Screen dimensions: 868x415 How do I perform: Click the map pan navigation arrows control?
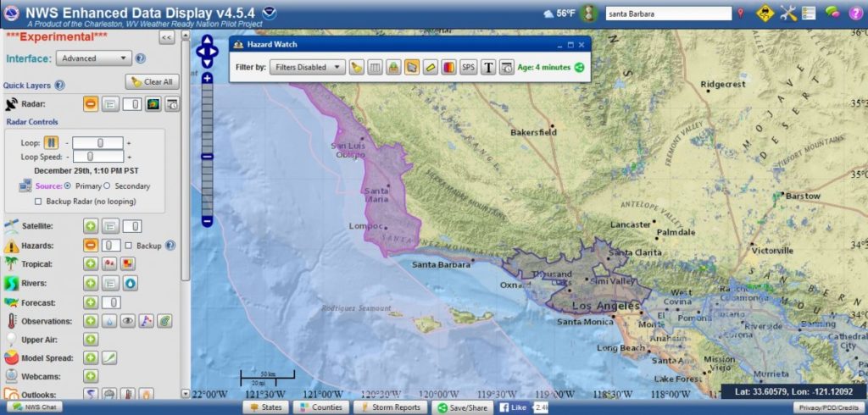[207, 51]
